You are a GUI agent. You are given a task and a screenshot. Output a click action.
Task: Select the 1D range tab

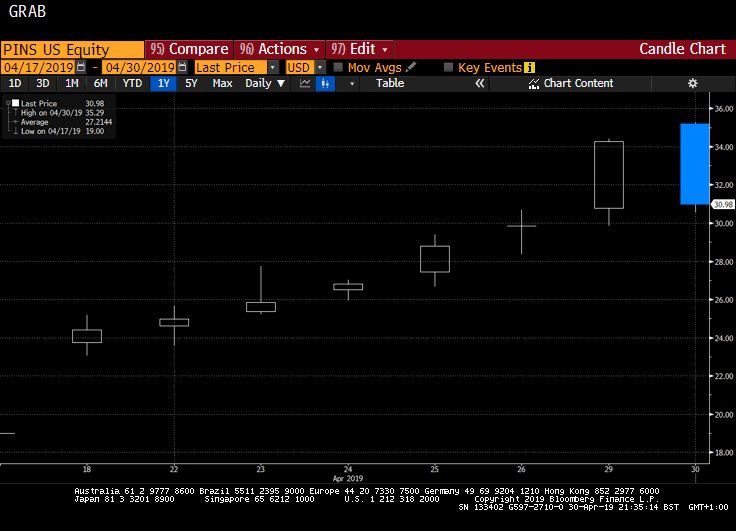pyautogui.click(x=15, y=84)
